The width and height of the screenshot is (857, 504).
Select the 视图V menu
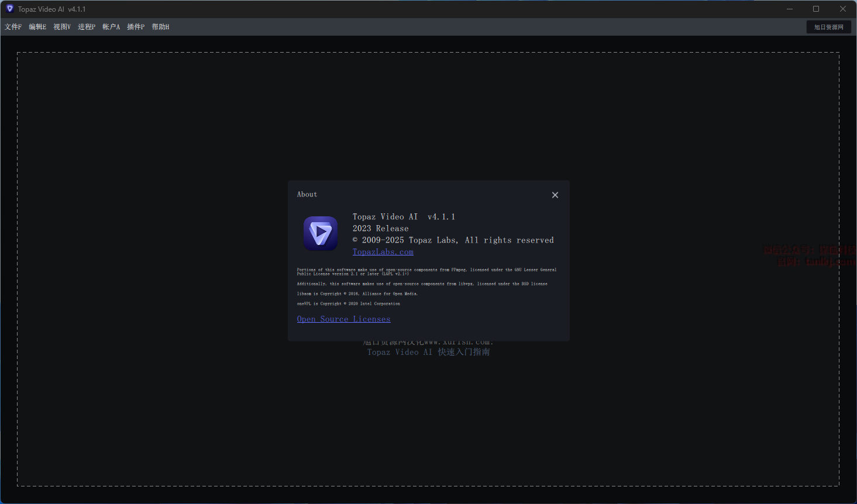(x=62, y=27)
